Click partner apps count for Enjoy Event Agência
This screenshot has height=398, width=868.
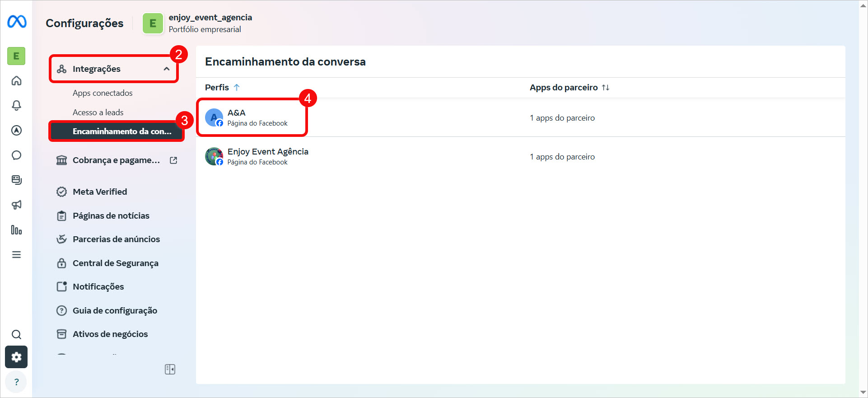[x=562, y=157]
